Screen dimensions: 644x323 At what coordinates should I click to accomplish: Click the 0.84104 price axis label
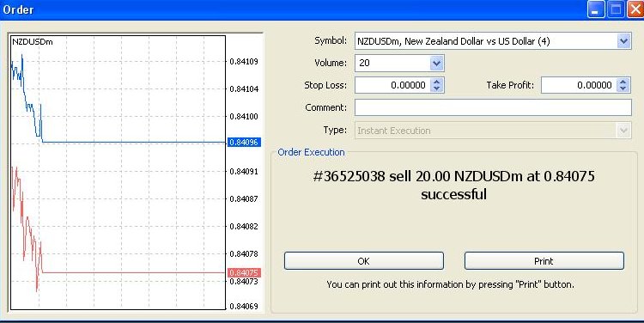click(x=244, y=89)
